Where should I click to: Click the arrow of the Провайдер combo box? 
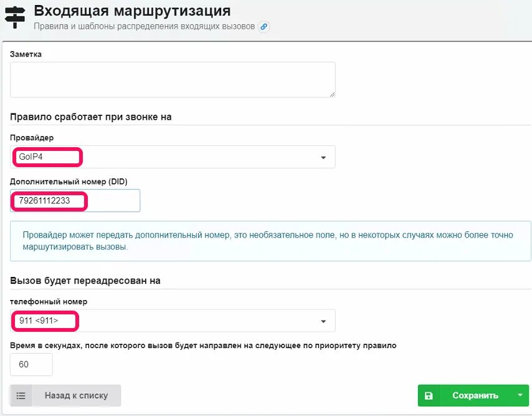(323, 158)
